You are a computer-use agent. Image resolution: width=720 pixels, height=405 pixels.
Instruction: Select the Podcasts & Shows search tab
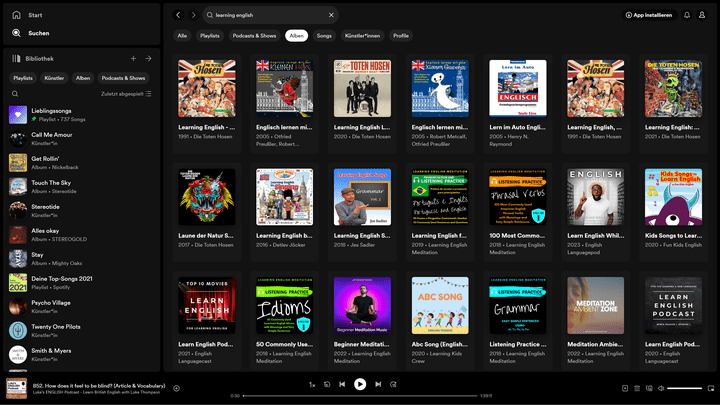(x=254, y=36)
